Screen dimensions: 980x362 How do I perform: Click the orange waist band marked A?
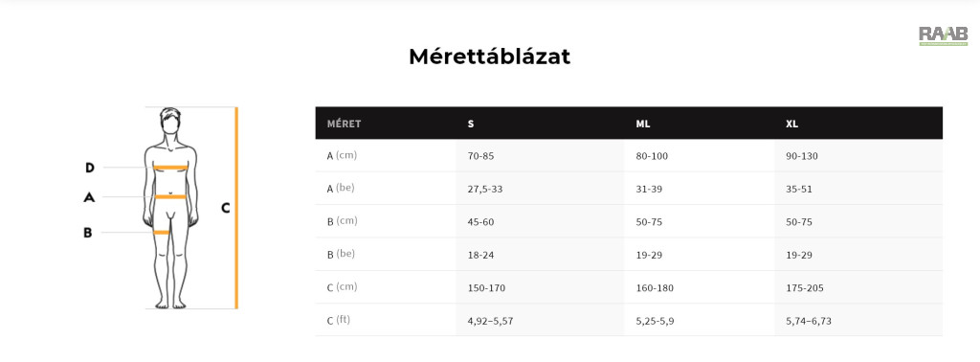click(x=170, y=197)
